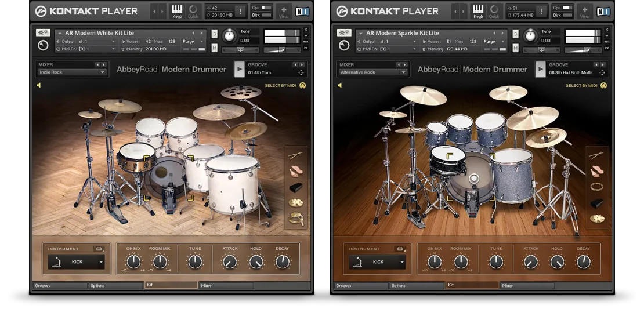Toggle Select by MIDI in Sparkle Kit window

(x=583, y=86)
